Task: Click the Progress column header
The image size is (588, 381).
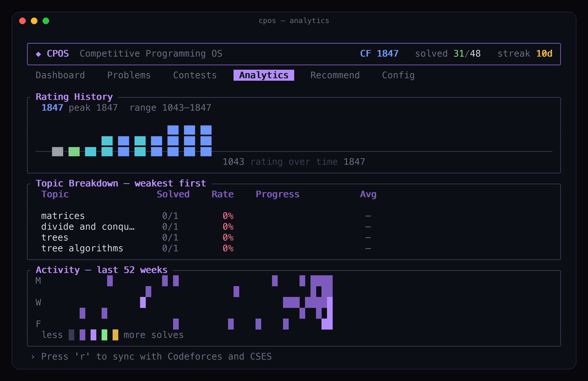Action: pyautogui.click(x=278, y=194)
